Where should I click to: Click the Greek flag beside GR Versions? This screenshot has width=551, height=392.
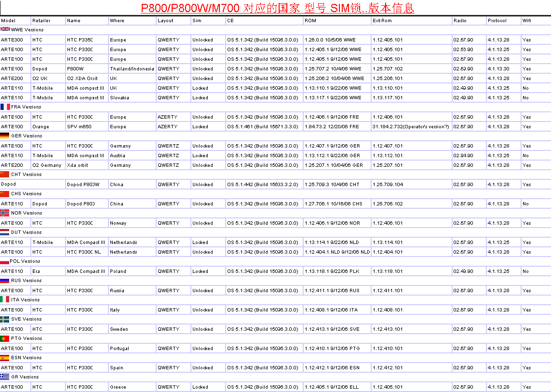click(x=5, y=377)
